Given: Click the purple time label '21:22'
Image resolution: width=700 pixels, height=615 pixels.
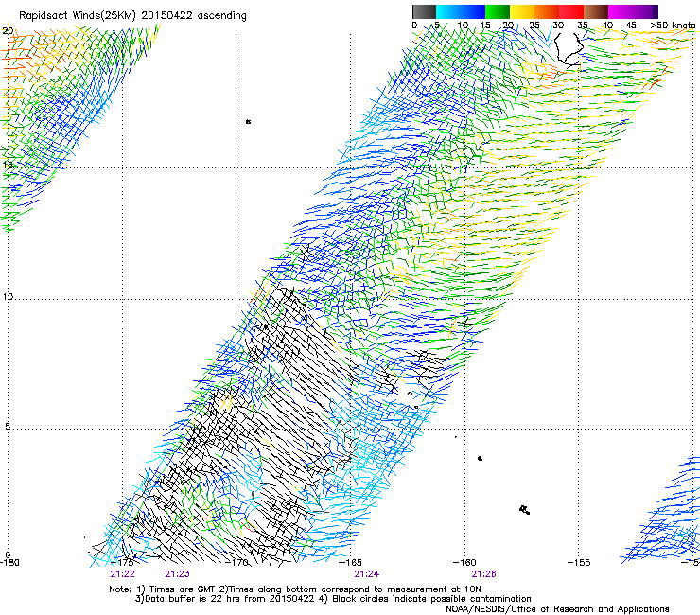Looking at the screenshot, I should (x=122, y=574).
